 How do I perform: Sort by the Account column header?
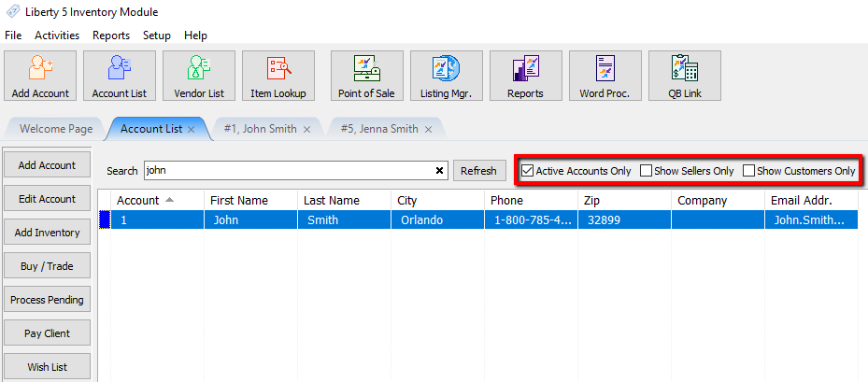(x=158, y=201)
